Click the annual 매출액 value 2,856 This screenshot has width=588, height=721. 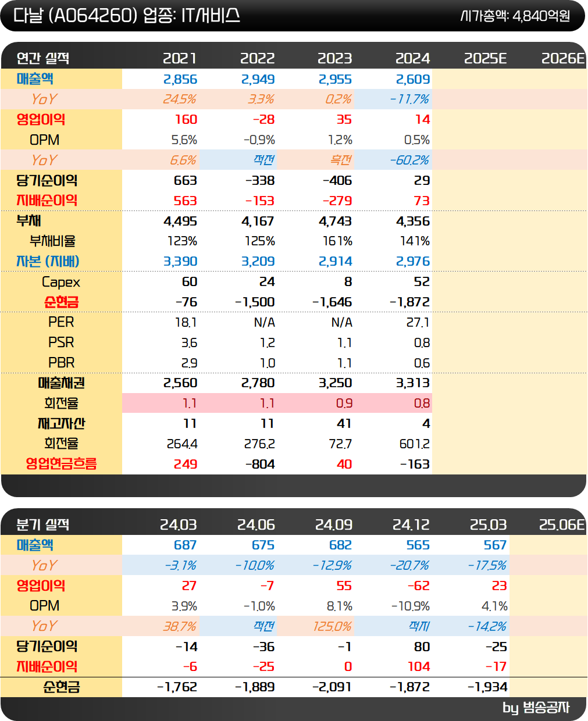(x=180, y=79)
